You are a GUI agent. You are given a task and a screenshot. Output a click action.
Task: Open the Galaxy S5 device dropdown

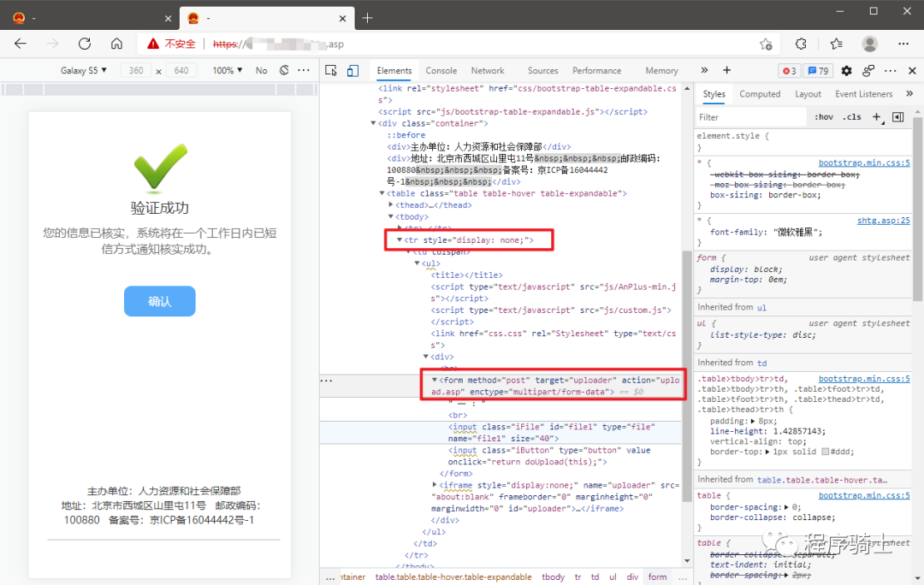tap(84, 70)
